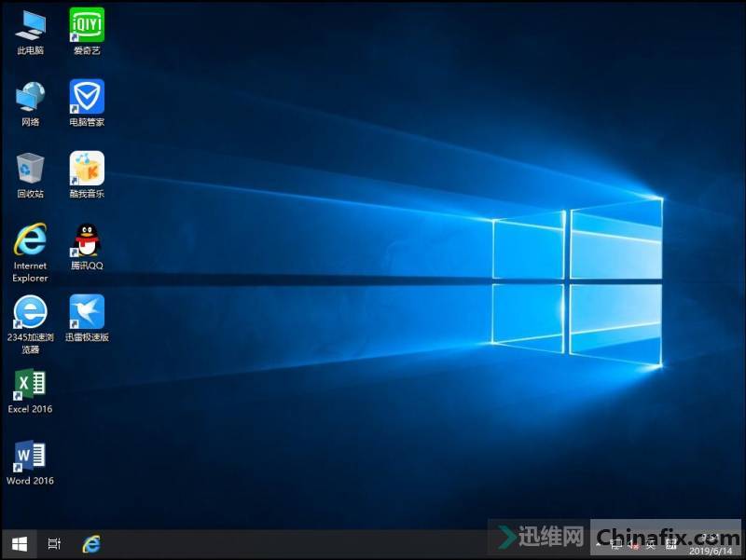Launch the iQIYI 爱奇艺 shortcut
Image resolution: width=746 pixels, height=560 pixels.
point(87,32)
